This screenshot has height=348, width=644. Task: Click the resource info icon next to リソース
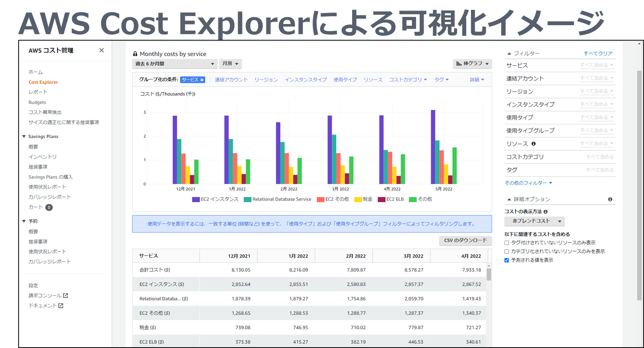point(533,144)
